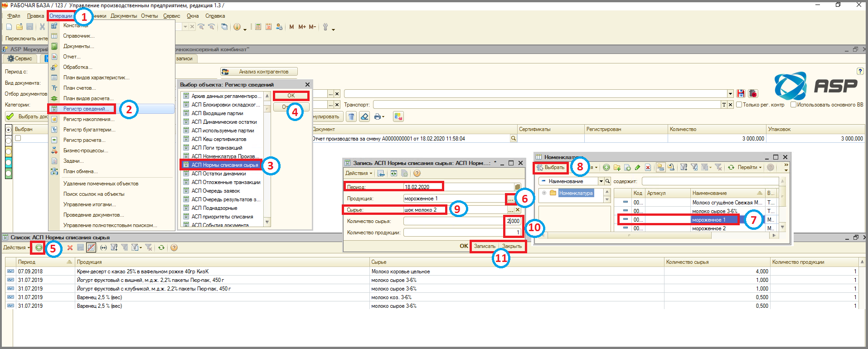Click the Закрыть button in Запись window
This screenshot has width=868, height=349.
(512, 246)
